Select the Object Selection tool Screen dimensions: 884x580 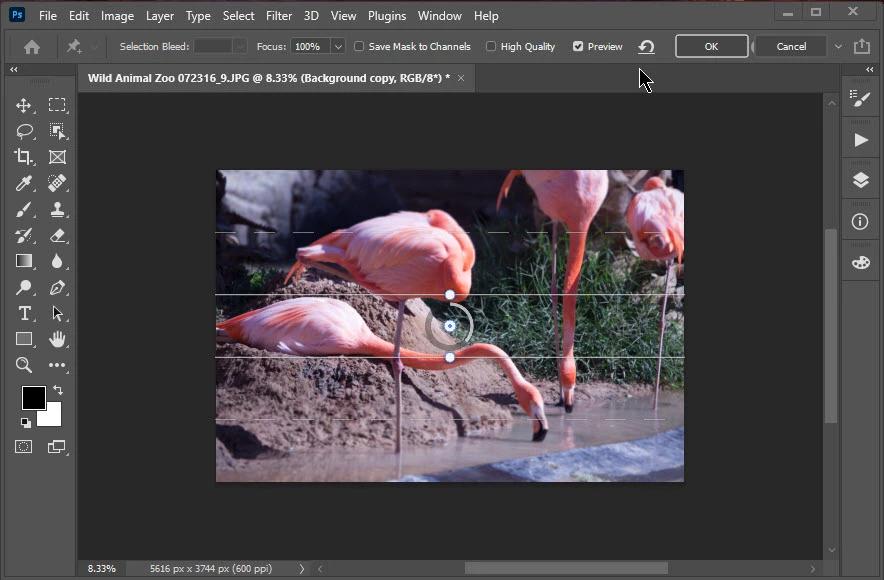56,131
